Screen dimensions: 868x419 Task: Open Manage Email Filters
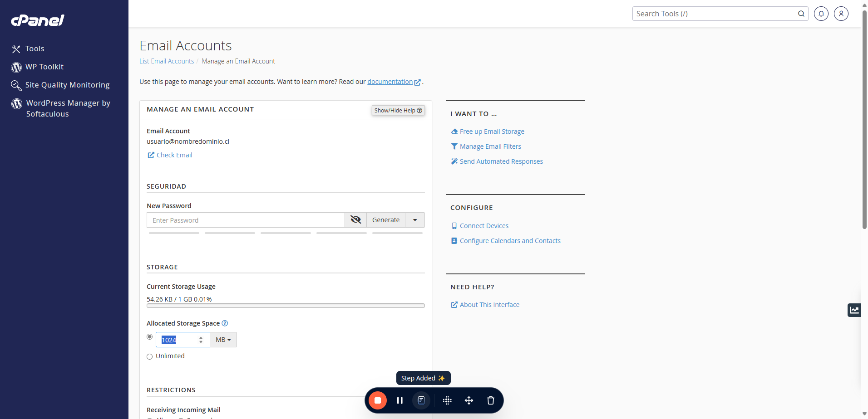click(x=490, y=146)
